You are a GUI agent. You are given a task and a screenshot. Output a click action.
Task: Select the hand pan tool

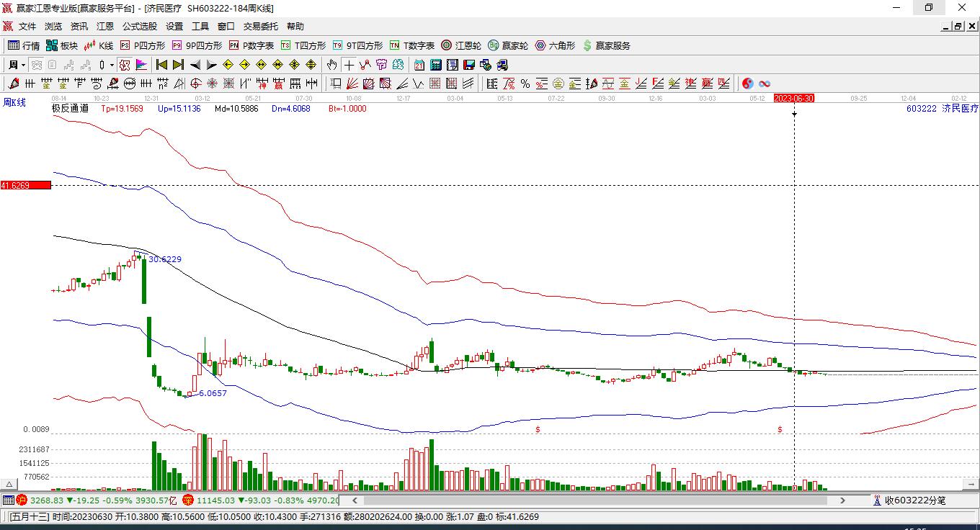click(331, 65)
